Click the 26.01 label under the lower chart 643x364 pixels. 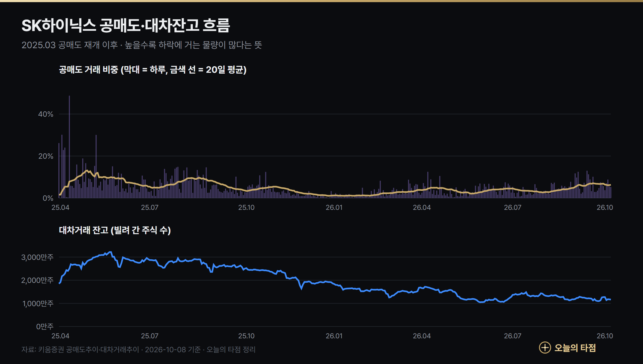(334, 336)
